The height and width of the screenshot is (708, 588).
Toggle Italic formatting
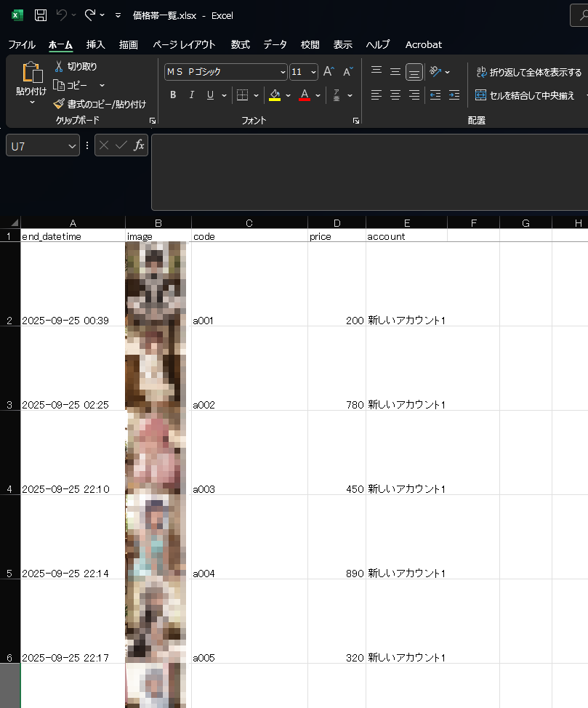pyautogui.click(x=192, y=95)
